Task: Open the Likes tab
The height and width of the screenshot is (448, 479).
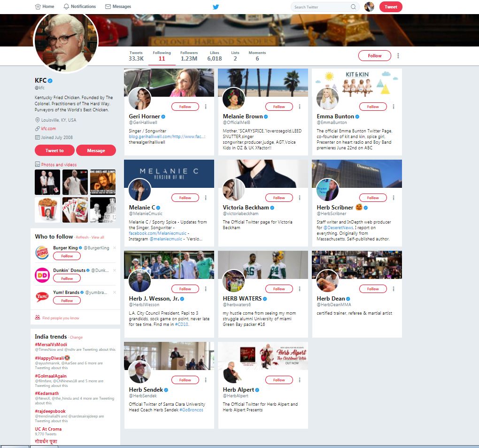Action: 215,56
